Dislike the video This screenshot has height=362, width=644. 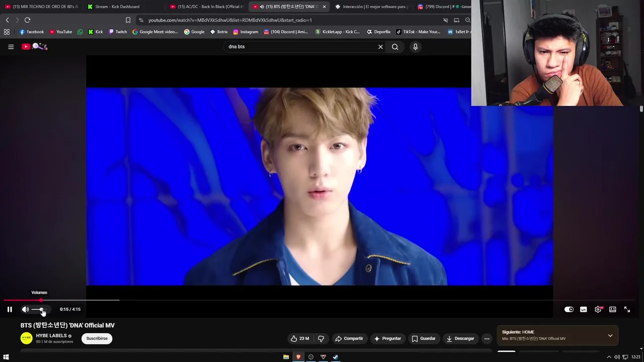pyautogui.click(x=321, y=338)
